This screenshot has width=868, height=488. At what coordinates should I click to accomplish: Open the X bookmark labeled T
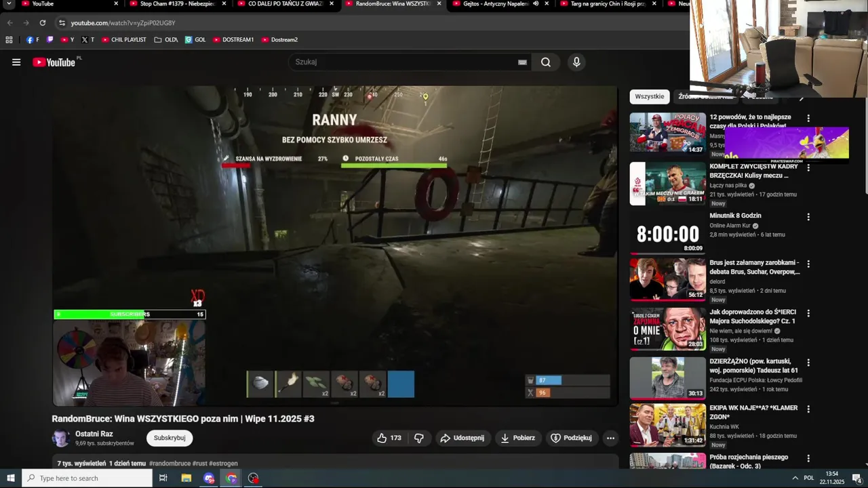[87, 39]
